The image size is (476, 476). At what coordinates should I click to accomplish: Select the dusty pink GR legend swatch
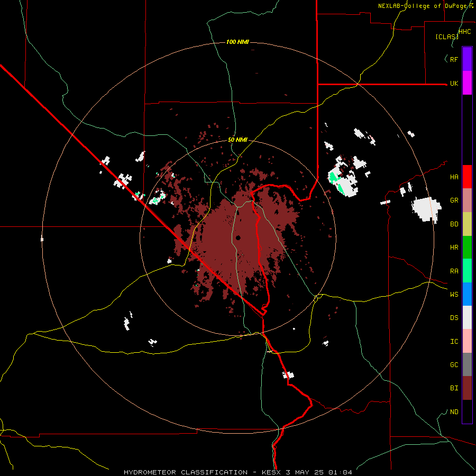click(x=467, y=200)
